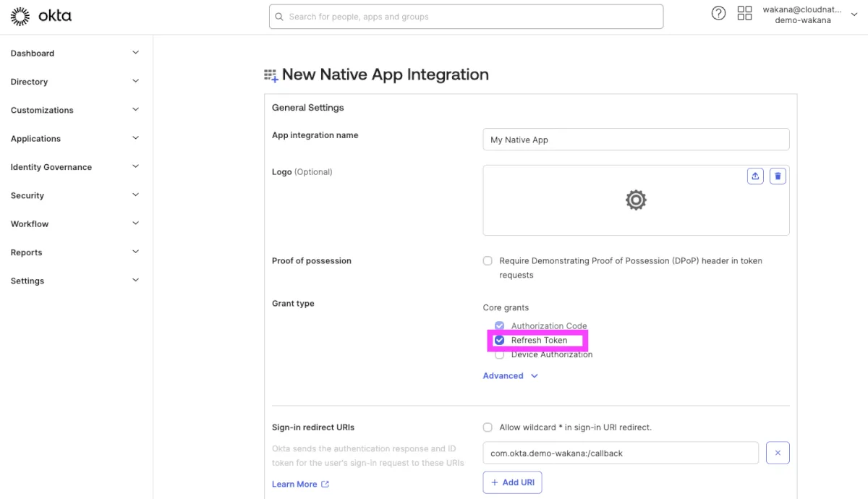Click the Okta logo

pyautogui.click(x=41, y=15)
